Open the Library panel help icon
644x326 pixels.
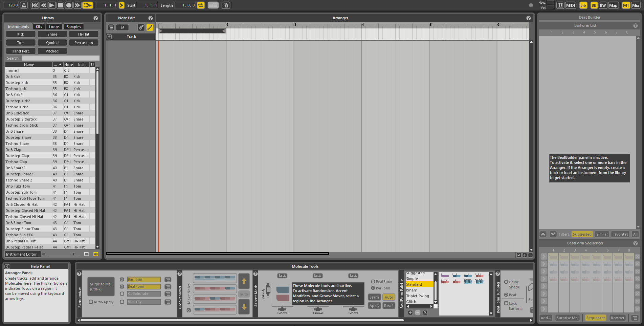click(x=96, y=18)
